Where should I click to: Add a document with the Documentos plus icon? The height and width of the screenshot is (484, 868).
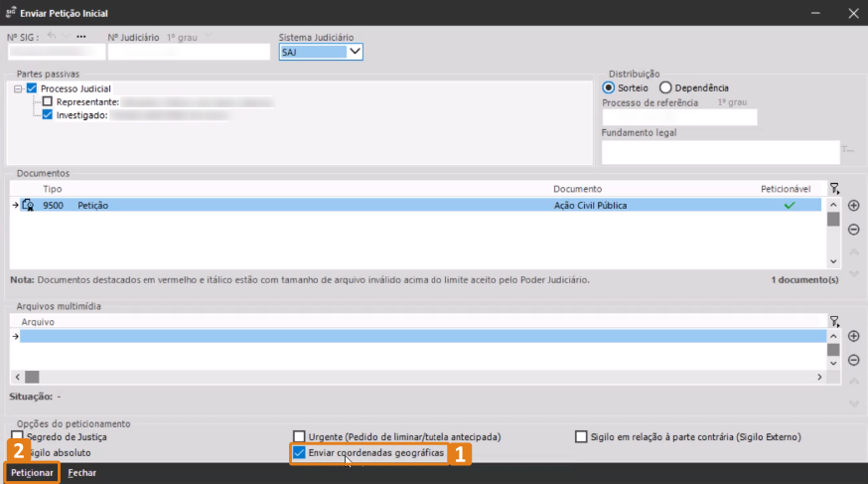853,206
